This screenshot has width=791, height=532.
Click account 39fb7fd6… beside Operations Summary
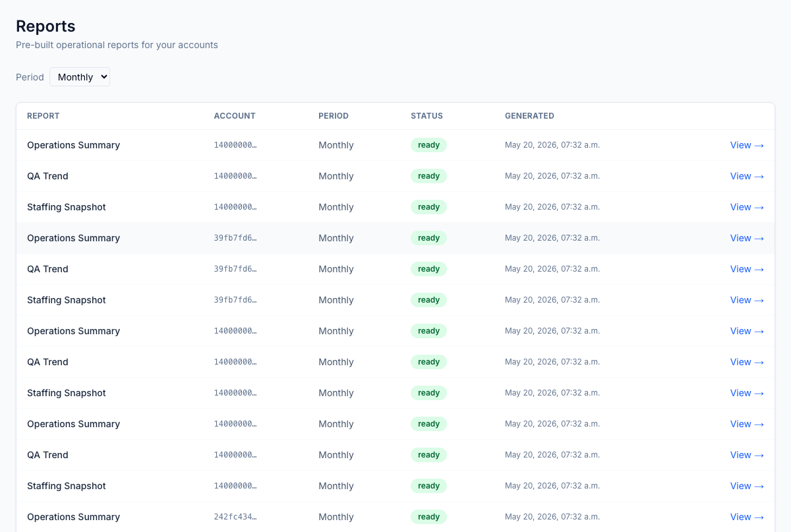[x=235, y=238]
